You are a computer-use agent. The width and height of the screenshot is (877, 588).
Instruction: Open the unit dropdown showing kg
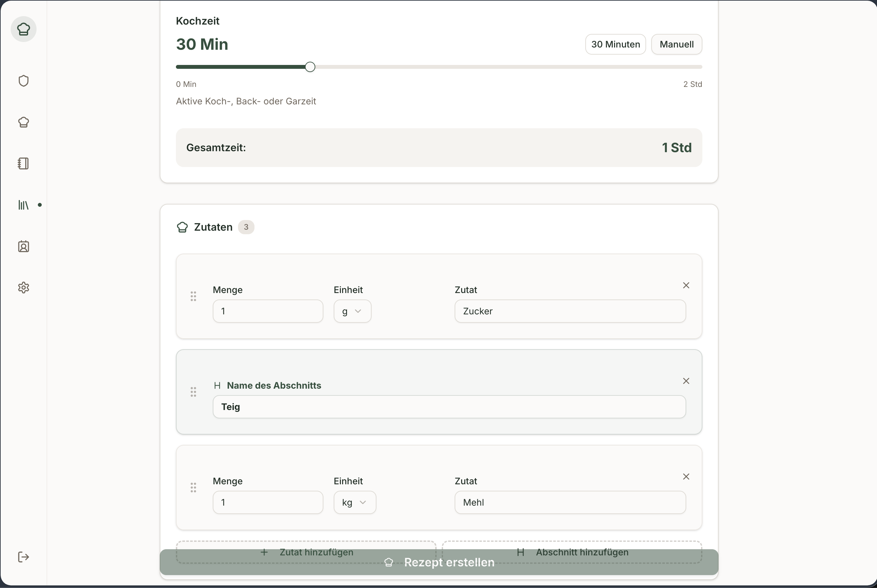point(354,502)
